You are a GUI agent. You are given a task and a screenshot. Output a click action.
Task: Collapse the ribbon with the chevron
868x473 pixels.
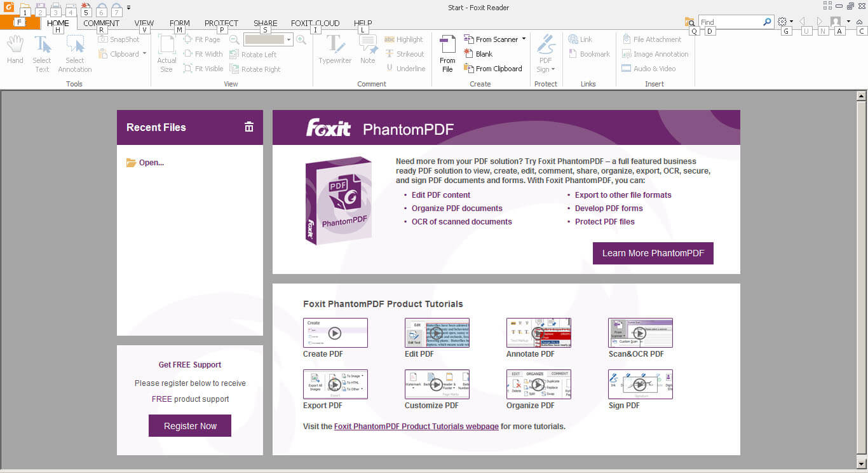pos(860,22)
